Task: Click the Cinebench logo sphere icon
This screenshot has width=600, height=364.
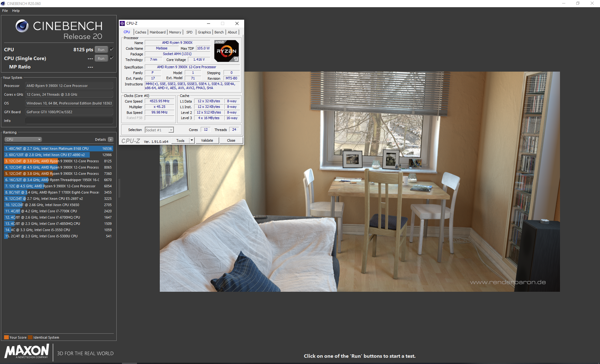Action: coord(22,26)
